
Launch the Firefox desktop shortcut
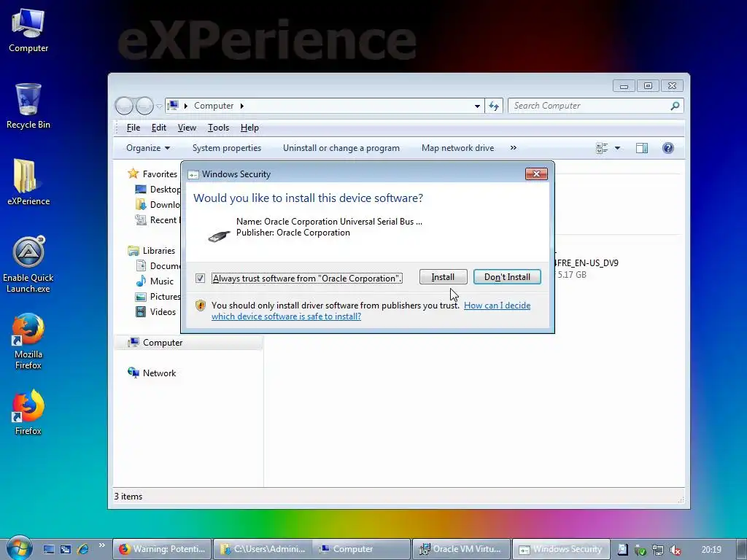28,413
